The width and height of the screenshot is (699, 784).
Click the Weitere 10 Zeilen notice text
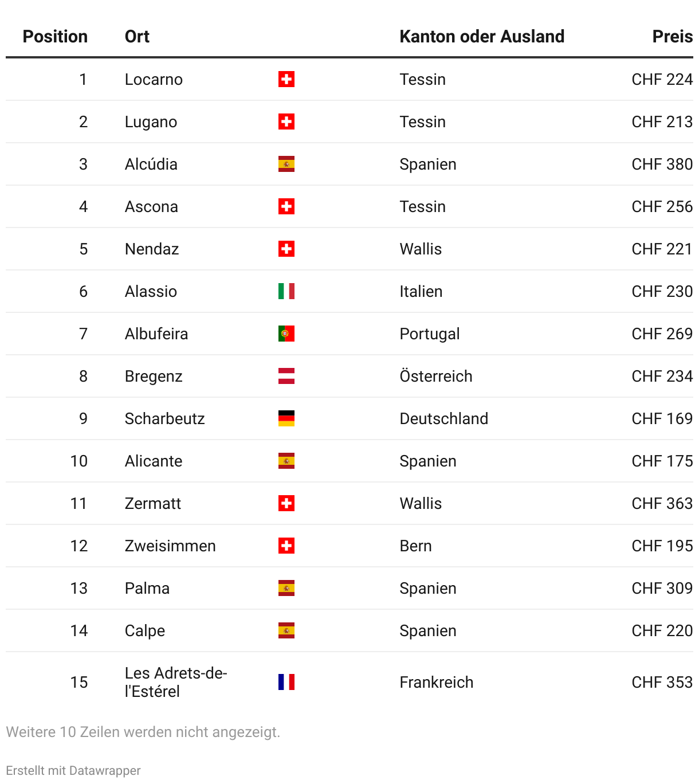coord(143,732)
